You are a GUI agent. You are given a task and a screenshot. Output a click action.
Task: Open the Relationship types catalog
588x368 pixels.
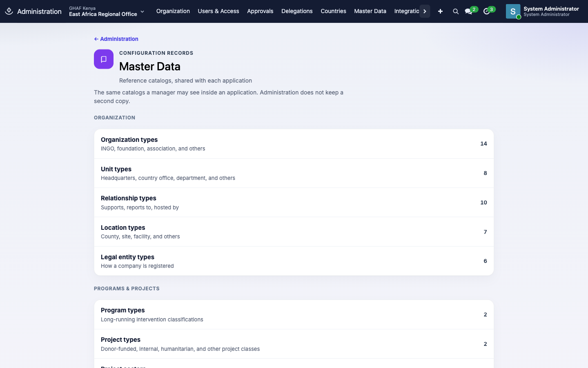294,202
